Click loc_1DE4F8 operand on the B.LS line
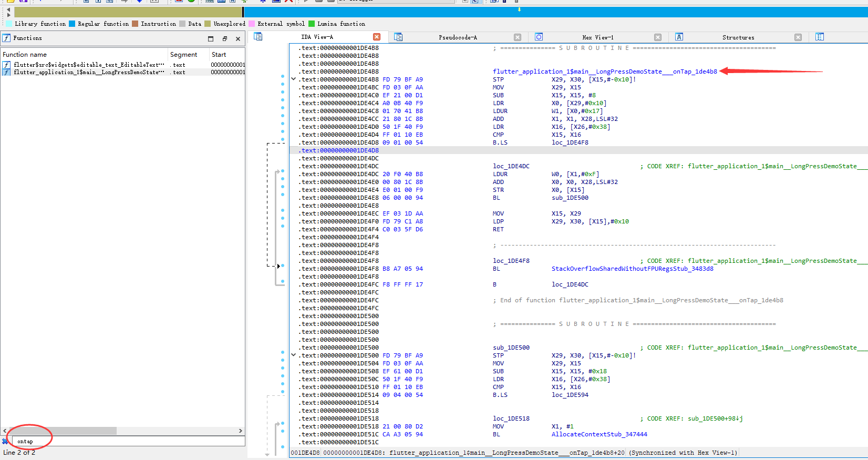The width and height of the screenshot is (868, 460). (570, 142)
